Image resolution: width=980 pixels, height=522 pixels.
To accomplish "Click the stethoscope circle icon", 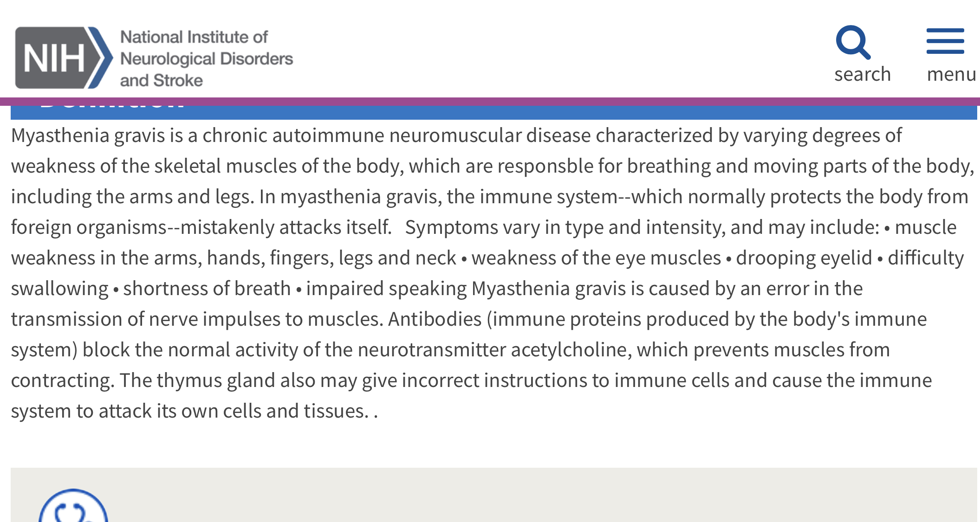I will 73,505.
